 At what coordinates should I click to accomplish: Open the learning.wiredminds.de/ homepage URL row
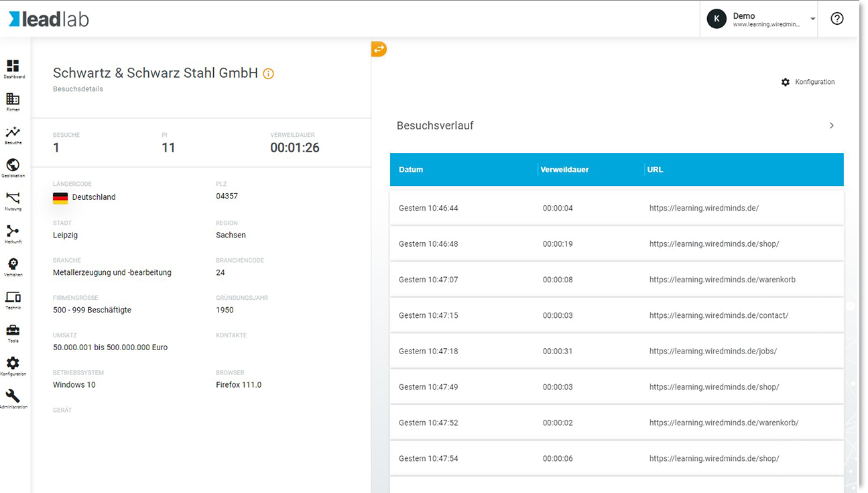click(x=704, y=208)
